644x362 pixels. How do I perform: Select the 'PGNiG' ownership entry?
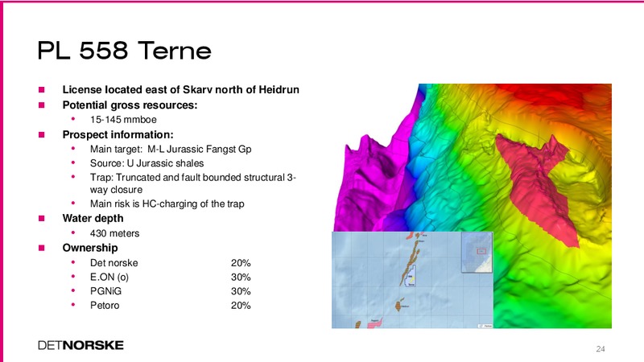(105, 291)
